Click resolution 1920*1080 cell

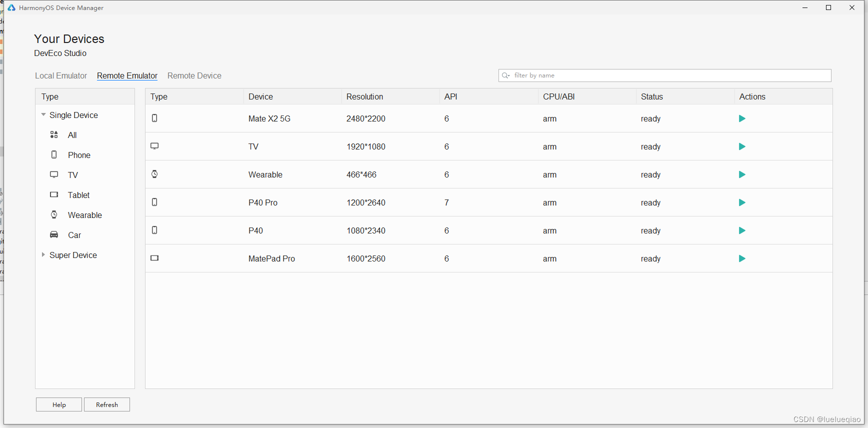[366, 146]
